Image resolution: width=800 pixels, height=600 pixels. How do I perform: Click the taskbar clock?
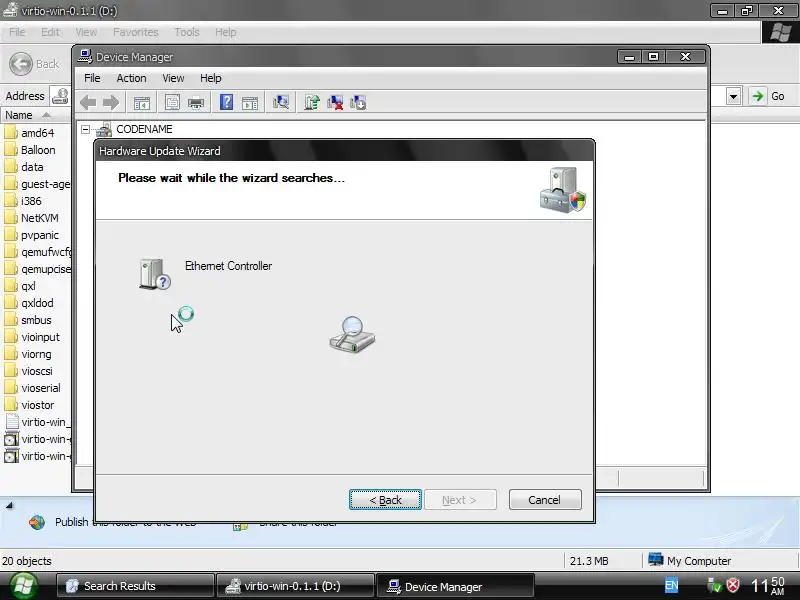tap(768, 586)
